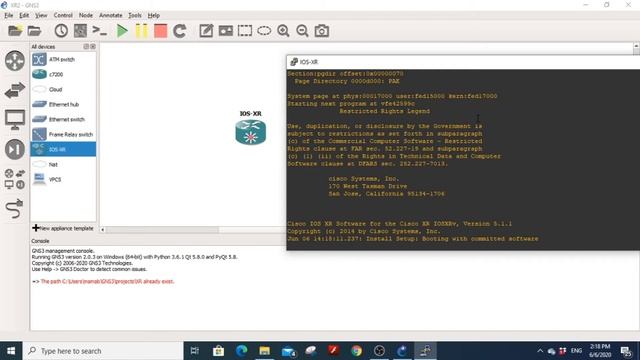The image size is (640, 360).
Task: Click inside the IOS-XR terminal output
Action: [463, 159]
